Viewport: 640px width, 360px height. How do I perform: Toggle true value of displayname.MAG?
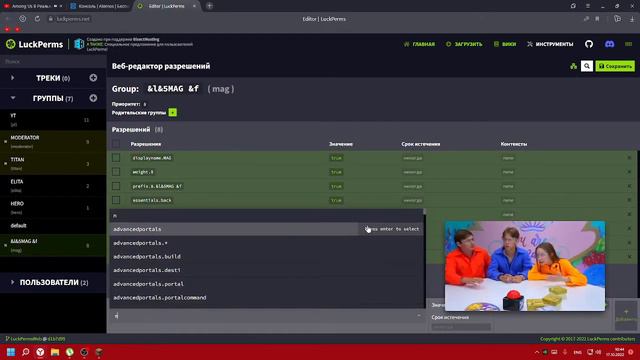tap(336, 158)
